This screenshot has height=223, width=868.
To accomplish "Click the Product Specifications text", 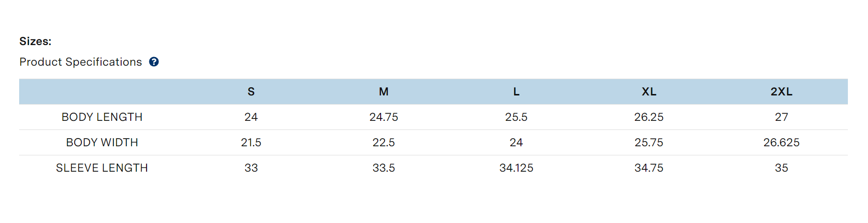I will 80,62.
